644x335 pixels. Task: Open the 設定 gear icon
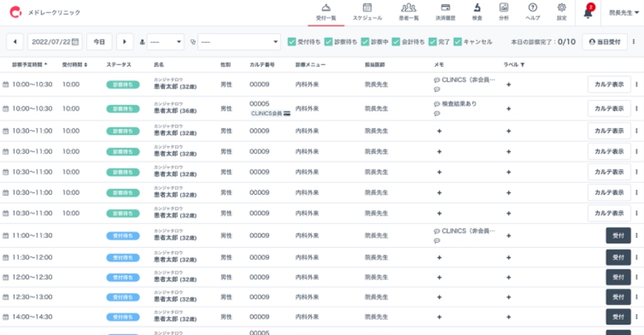tap(561, 11)
